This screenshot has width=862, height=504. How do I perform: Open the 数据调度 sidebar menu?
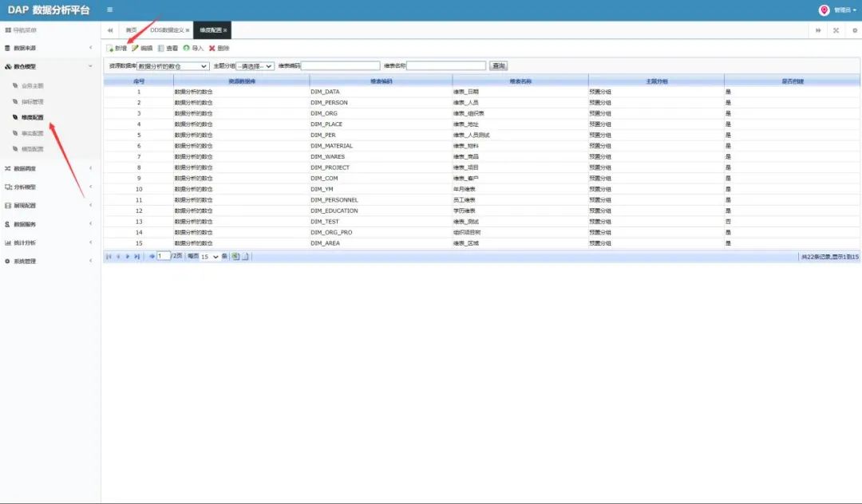(25, 168)
